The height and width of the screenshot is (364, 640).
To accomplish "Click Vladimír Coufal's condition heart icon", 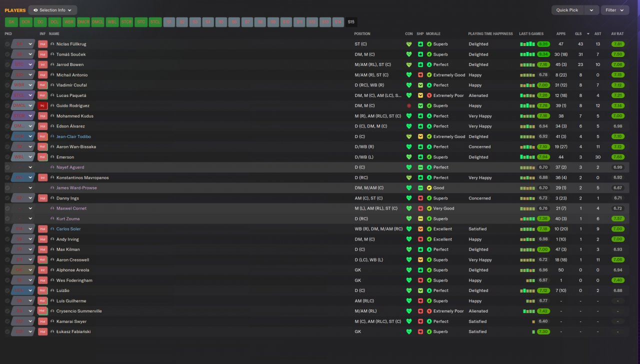I will point(409,85).
